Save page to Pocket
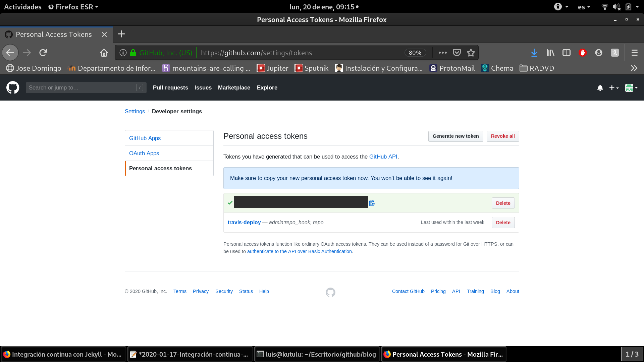 pos(457,53)
